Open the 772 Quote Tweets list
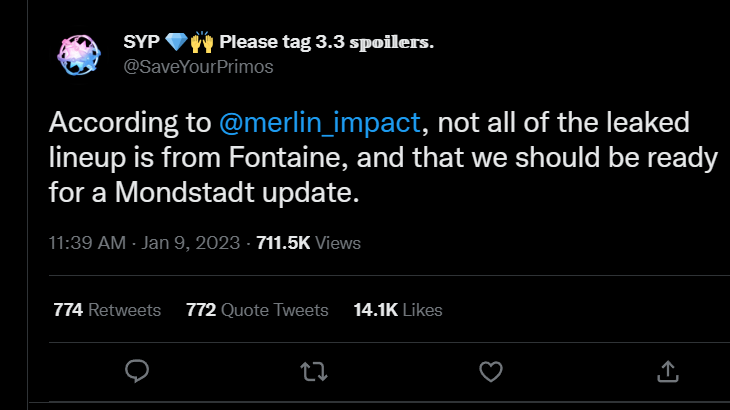This screenshot has height=410, width=730. click(x=257, y=310)
